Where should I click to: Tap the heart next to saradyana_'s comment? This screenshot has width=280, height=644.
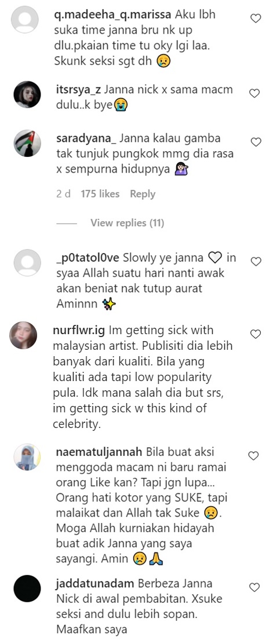[256, 142]
